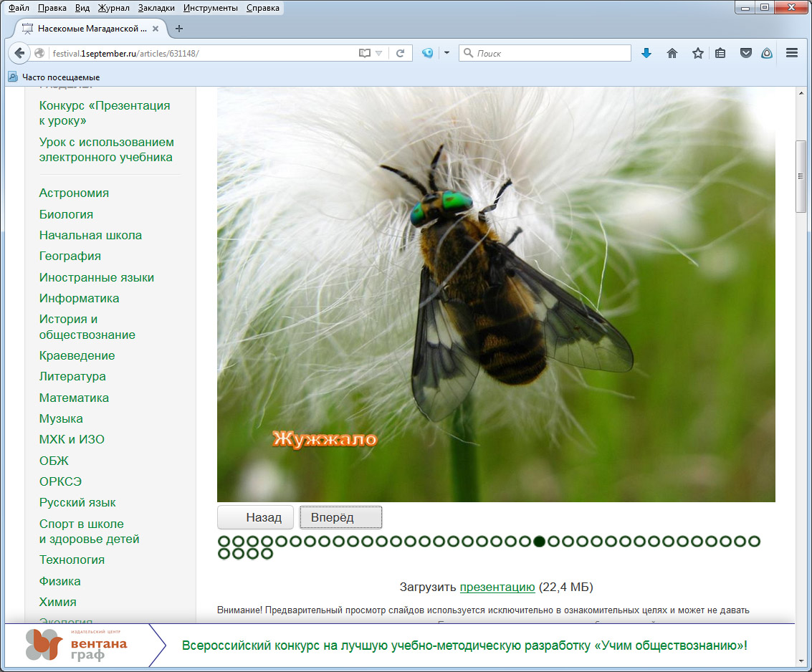Expand the address bar history dropdown arrow
This screenshot has height=672, width=812.
click(379, 53)
